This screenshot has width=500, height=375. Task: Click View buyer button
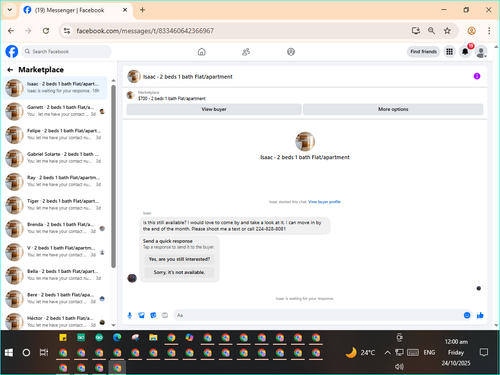(214, 109)
